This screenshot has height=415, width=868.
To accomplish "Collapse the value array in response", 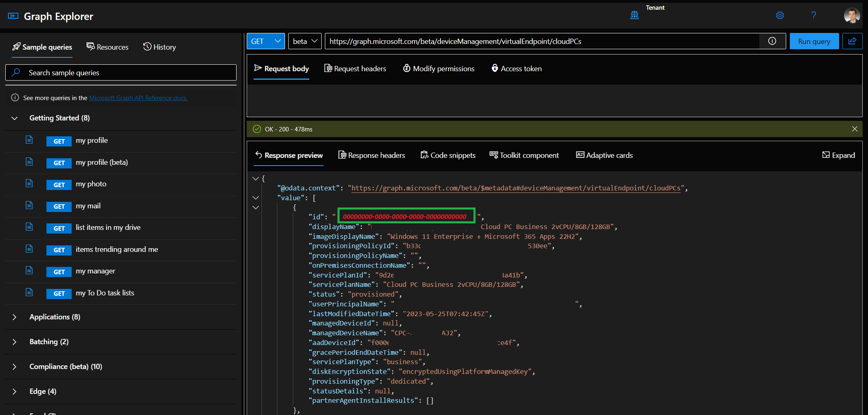I will 256,198.
